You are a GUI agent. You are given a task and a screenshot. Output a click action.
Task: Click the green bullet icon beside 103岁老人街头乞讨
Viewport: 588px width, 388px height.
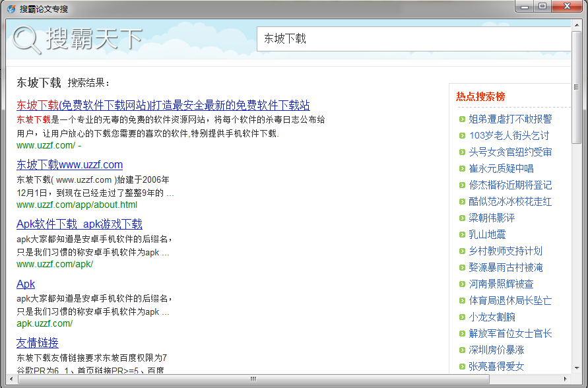[462, 136]
